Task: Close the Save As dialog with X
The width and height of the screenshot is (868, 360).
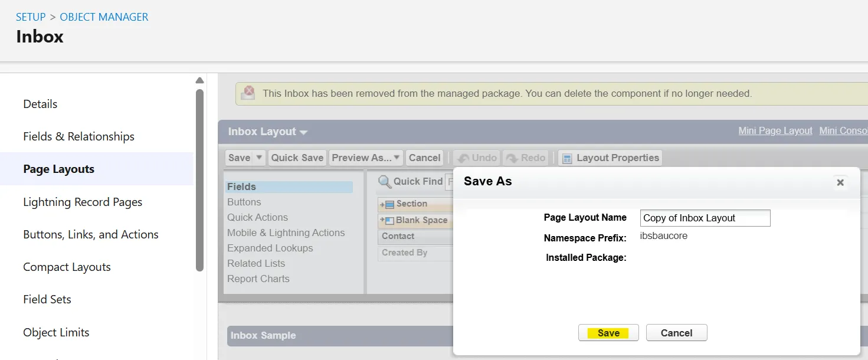Action: pos(840,182)
